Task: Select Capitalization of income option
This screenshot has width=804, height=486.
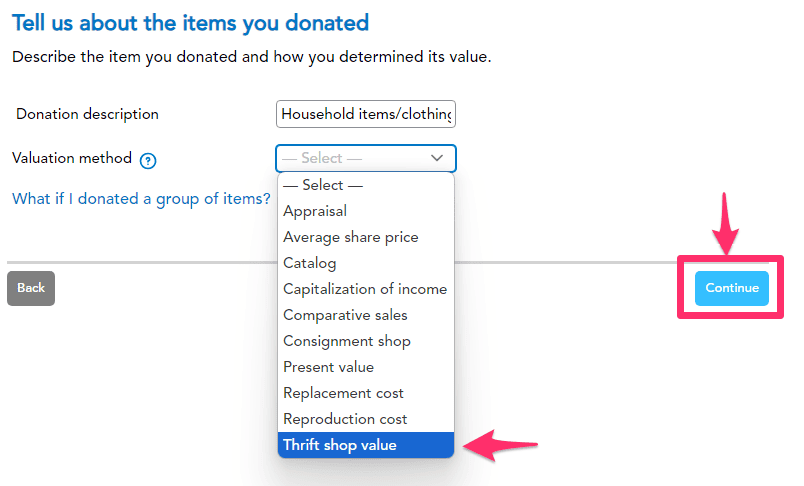Action: tap(365, 289)
